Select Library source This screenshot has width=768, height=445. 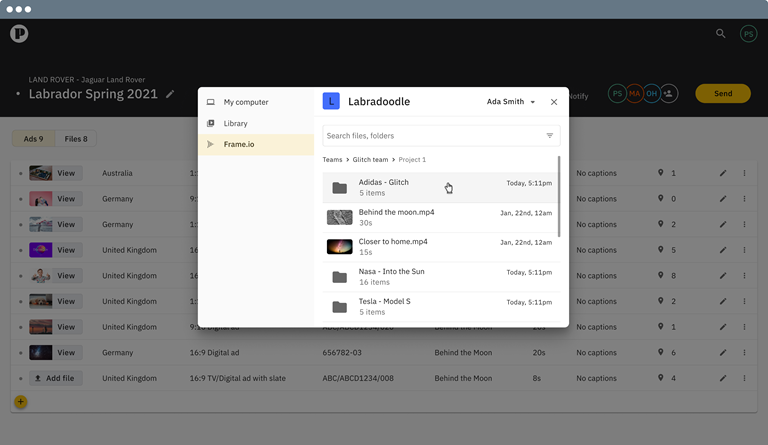tap(256, 123)
